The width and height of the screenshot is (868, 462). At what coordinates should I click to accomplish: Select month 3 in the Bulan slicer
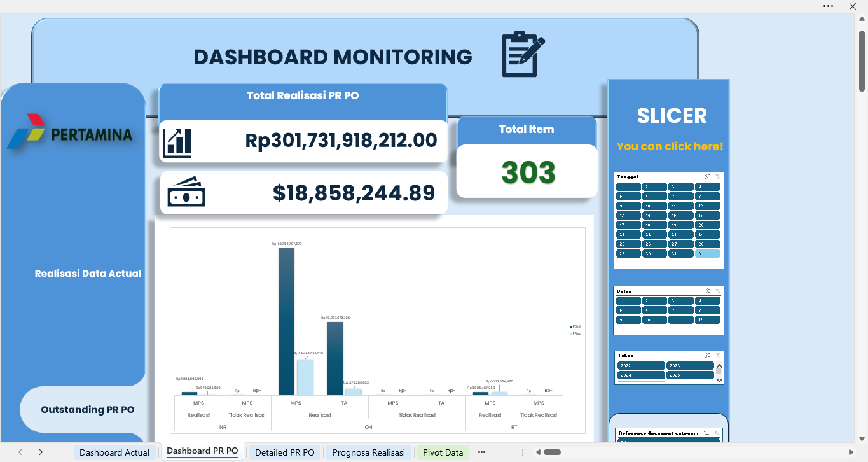click(681, 301)
